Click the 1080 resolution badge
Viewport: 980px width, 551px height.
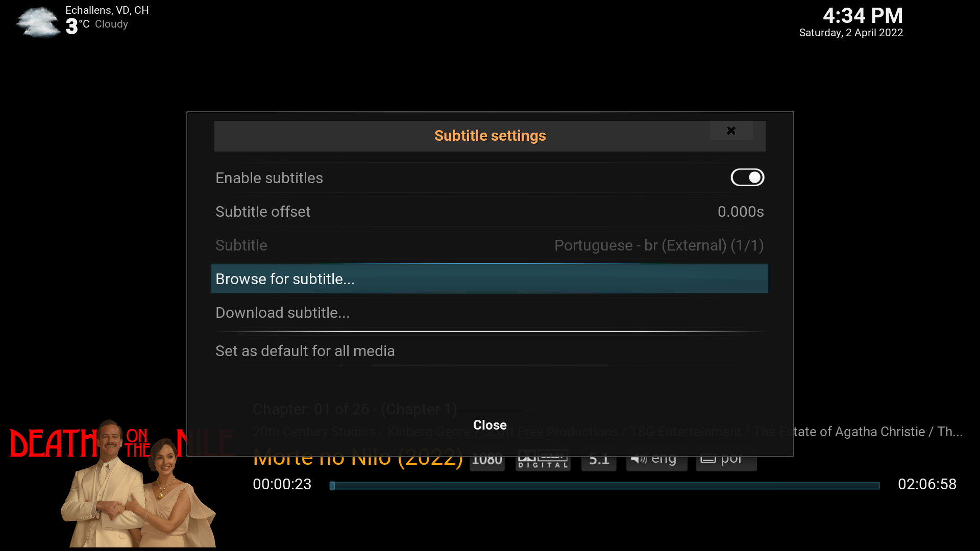coord(487,460)
